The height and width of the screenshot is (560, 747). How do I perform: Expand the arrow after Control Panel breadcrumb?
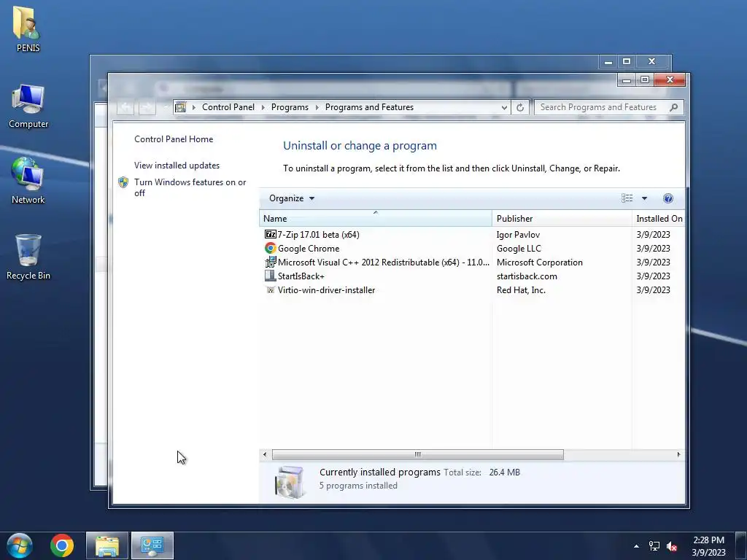[263, 108]
